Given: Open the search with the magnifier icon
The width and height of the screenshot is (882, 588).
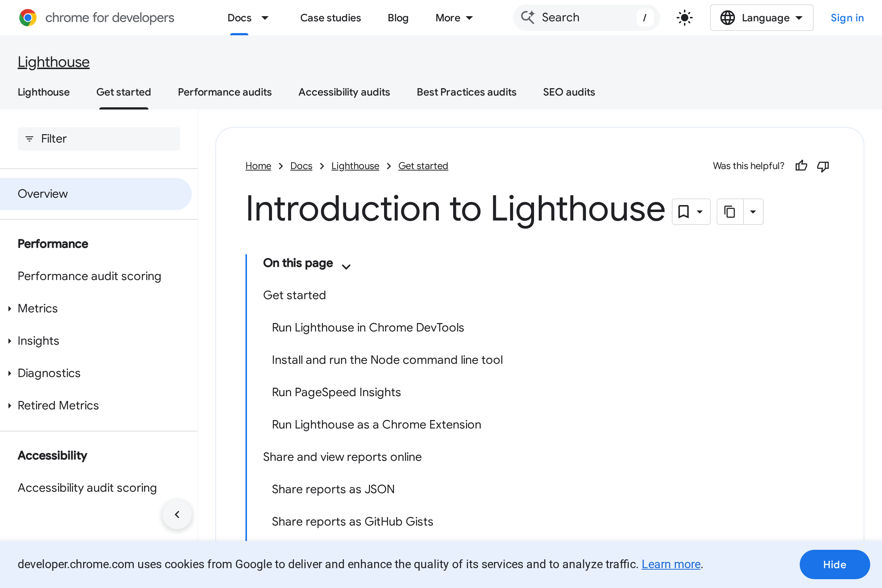Looking at the screenshot, I should click(x=528, y=17).
